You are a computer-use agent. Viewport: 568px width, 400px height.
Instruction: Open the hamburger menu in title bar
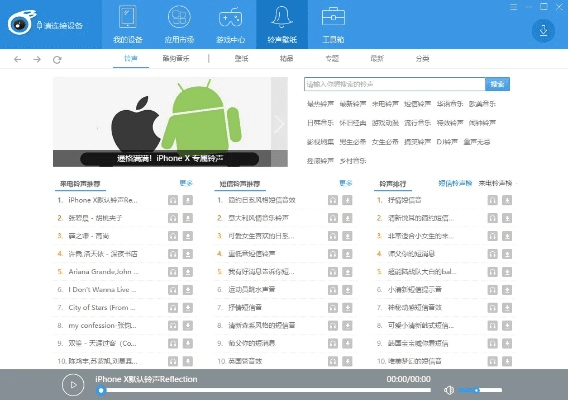pyautogui.click(x=513, y=7)
